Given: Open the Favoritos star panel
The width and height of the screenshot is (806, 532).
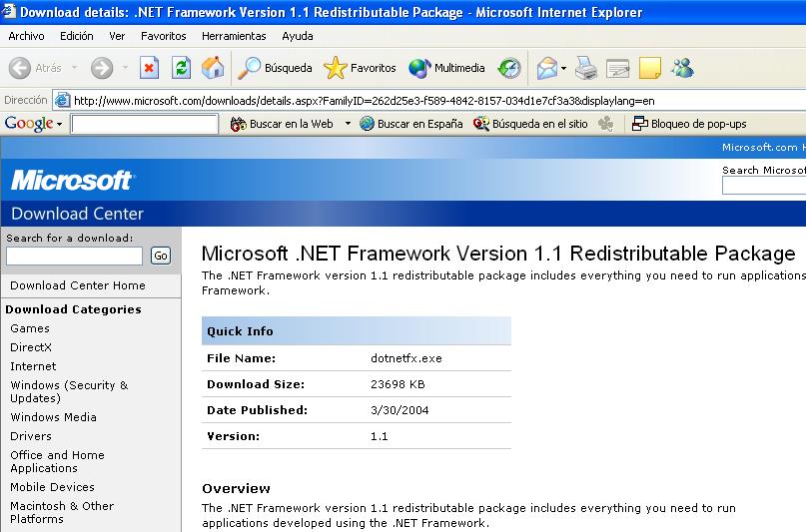Looking at the screenshot, I should click(361, 68).
